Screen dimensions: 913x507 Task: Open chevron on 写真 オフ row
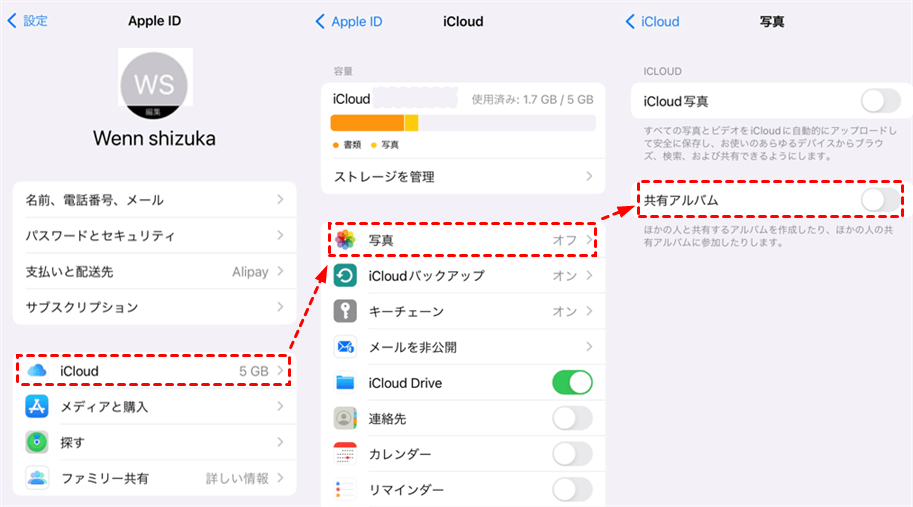pos(589,239)
